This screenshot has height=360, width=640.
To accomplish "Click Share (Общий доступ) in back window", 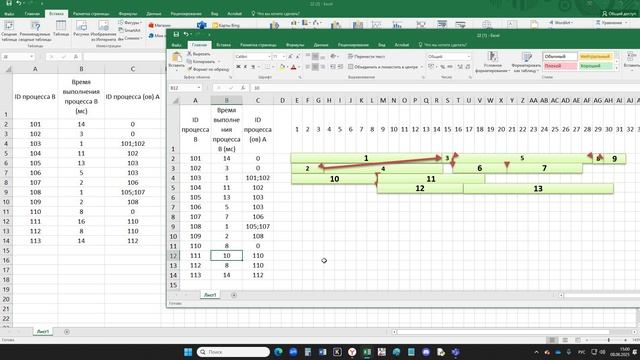I will [x=619, y=13].
